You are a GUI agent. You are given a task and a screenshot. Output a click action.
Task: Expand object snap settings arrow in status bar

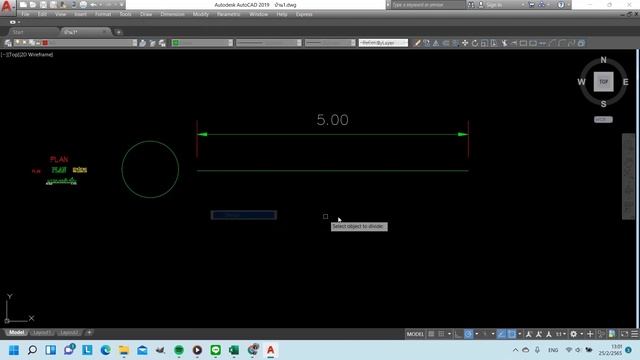[x=519, y=334]
